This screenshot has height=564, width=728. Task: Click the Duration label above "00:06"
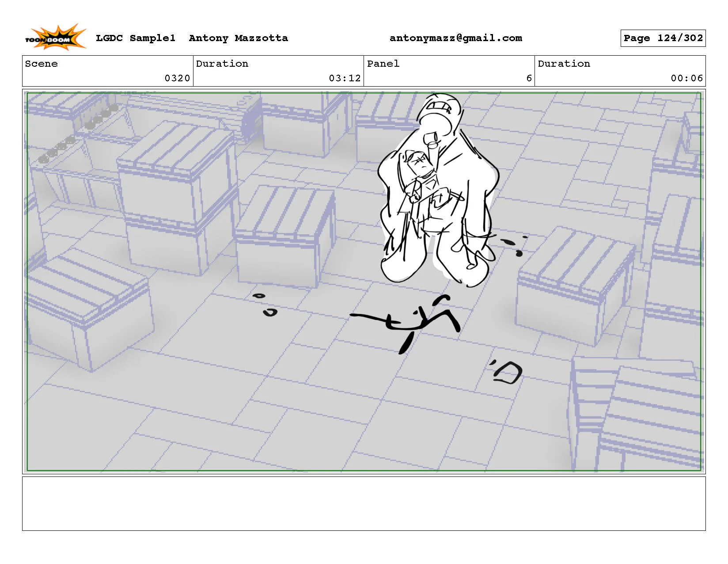coord(564,64)
